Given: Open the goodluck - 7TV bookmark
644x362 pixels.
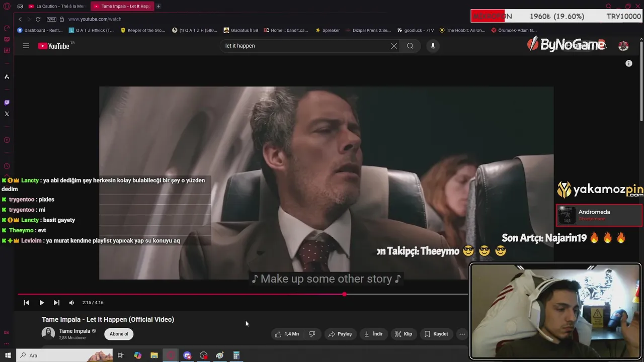Looking at the screenshot, I should [x=415, y=30].
